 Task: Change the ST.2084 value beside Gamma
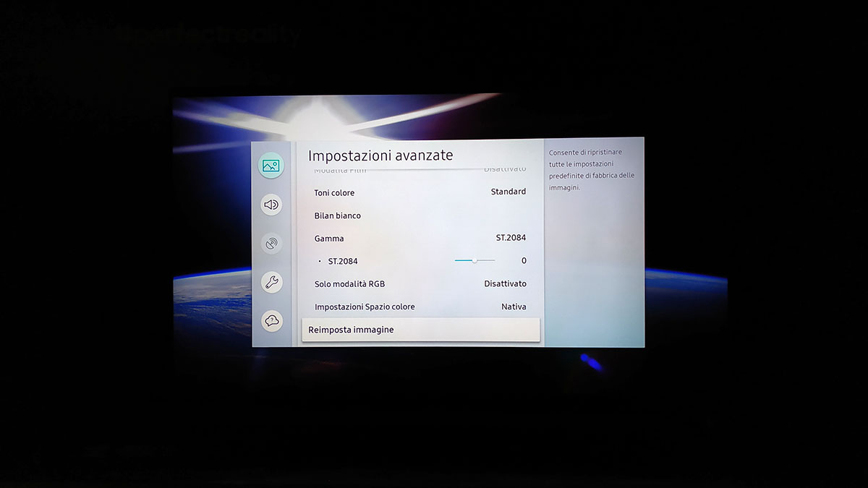511,238
